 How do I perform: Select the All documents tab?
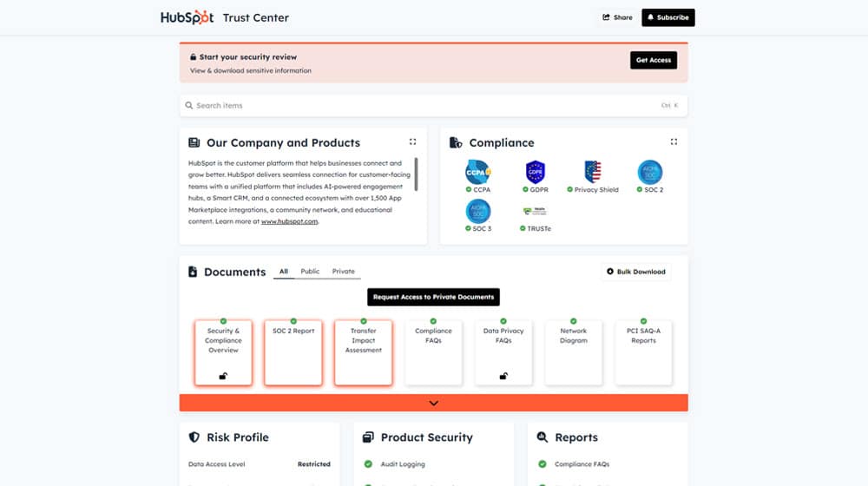point(284,272)
